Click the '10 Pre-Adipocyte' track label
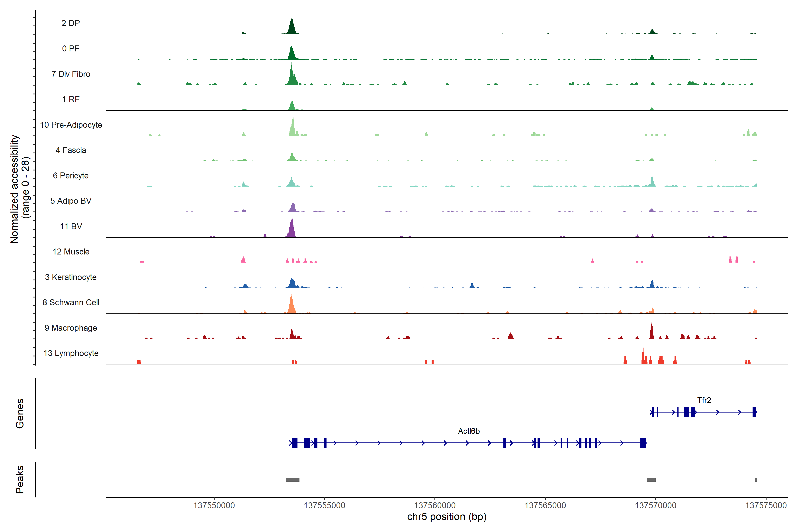Screen dimensions: 798x532 pyautogui.click(x=71, y=125)
